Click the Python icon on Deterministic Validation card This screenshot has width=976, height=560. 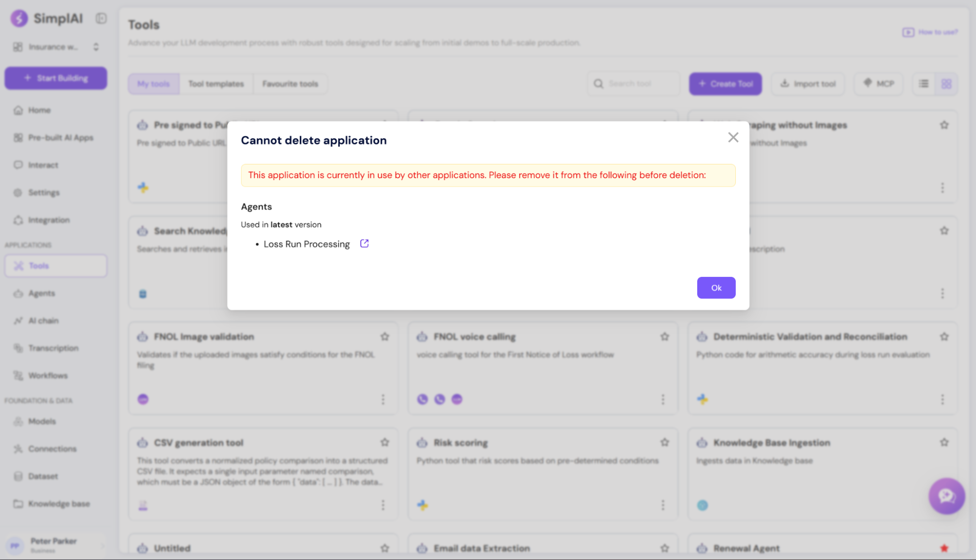click(x=702, y=399)
